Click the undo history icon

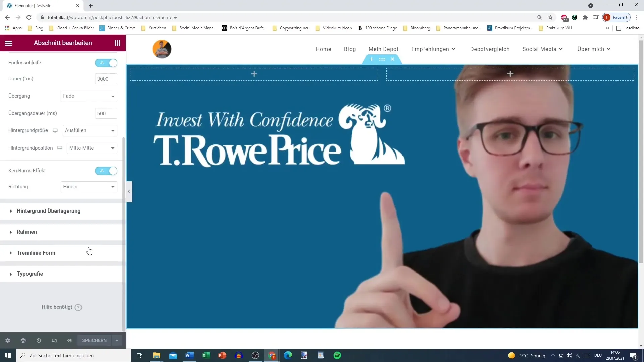[39, 340]
